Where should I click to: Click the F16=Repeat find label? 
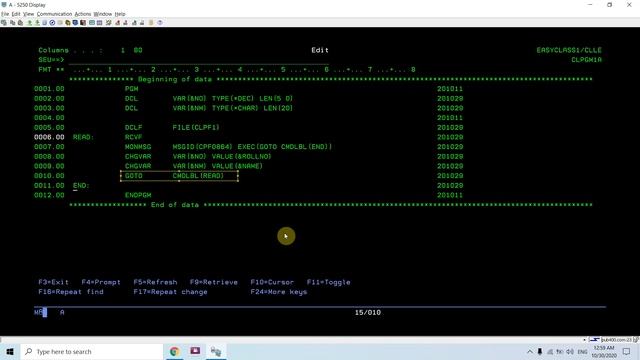[71, 292]
